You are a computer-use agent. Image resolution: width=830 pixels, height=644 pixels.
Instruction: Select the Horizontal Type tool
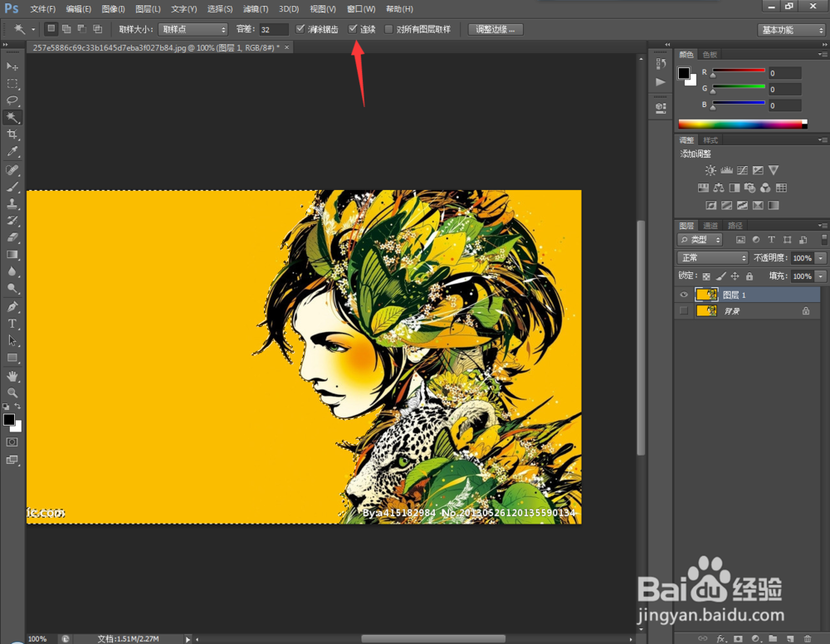click(x=12, y=324)
